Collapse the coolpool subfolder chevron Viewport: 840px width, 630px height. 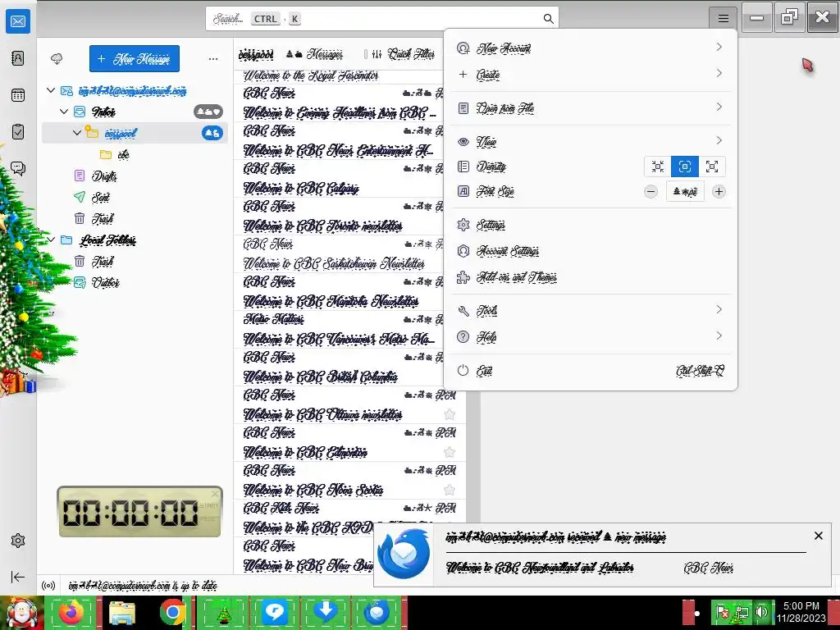click(x=76, y=132)
